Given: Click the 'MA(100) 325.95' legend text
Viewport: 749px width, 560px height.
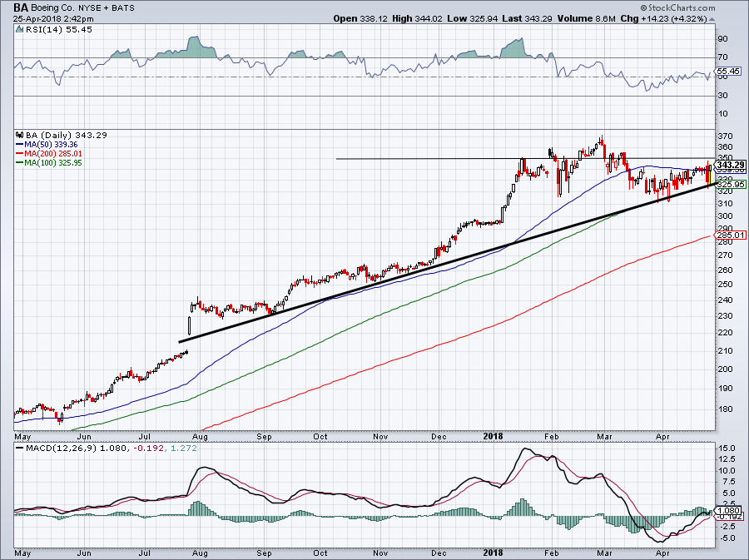Looking at the screenshot, I should coord(53,163).
